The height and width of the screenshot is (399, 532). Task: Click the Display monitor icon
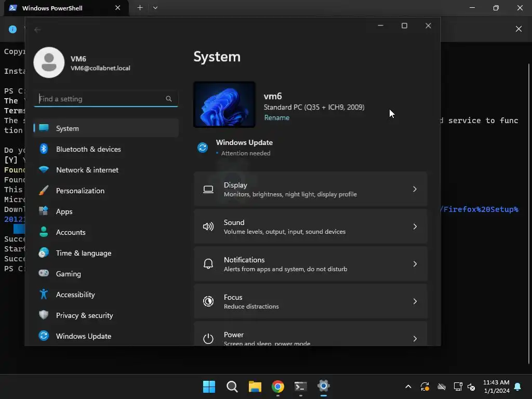pyautogui.click(x=208, y=189)
